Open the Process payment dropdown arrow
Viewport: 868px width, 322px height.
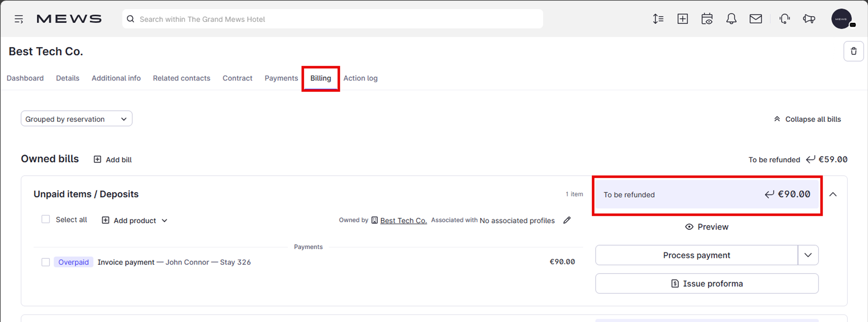(808, 255)
